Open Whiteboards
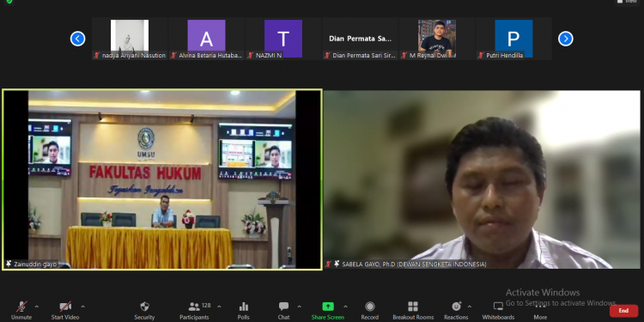644x322 pixels. tap(498, 310)
